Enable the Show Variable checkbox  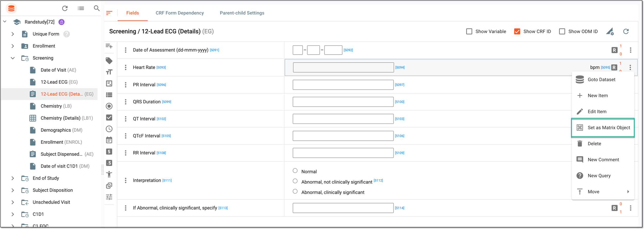(x=469, y=31)
